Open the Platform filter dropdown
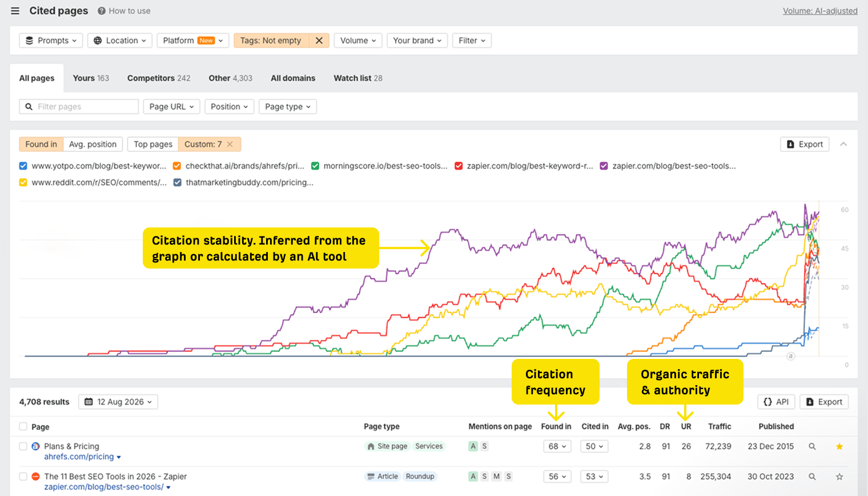868x496 pixels. click(193, 41)
